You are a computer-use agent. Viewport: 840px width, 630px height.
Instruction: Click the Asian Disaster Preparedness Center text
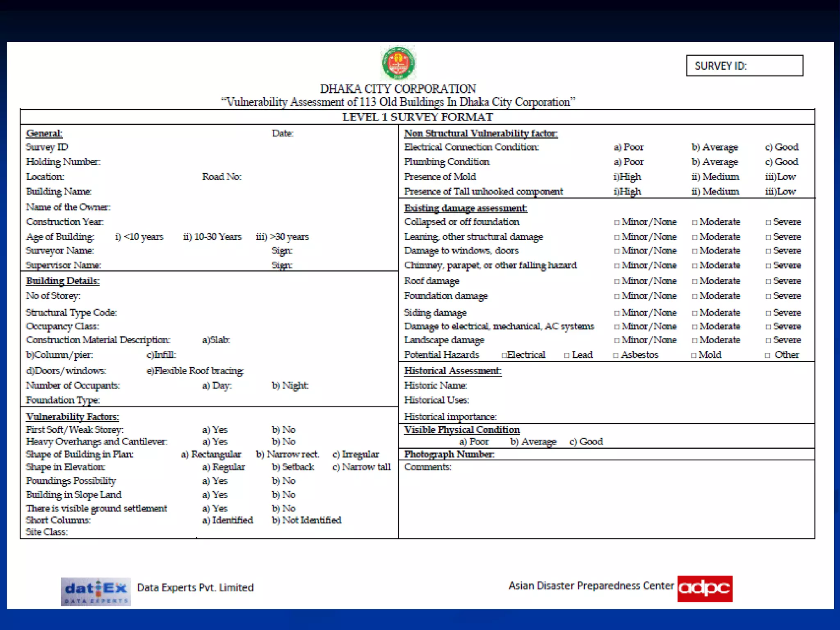pyautogui.click(x=591, y=586)
